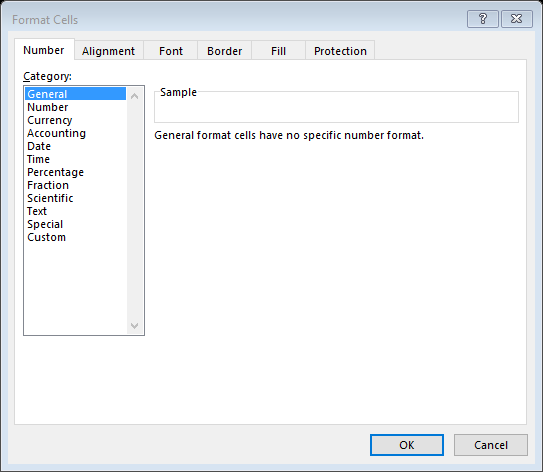Open the Border tab
This screenshot has height=472, width=543.
pos(224,51)
